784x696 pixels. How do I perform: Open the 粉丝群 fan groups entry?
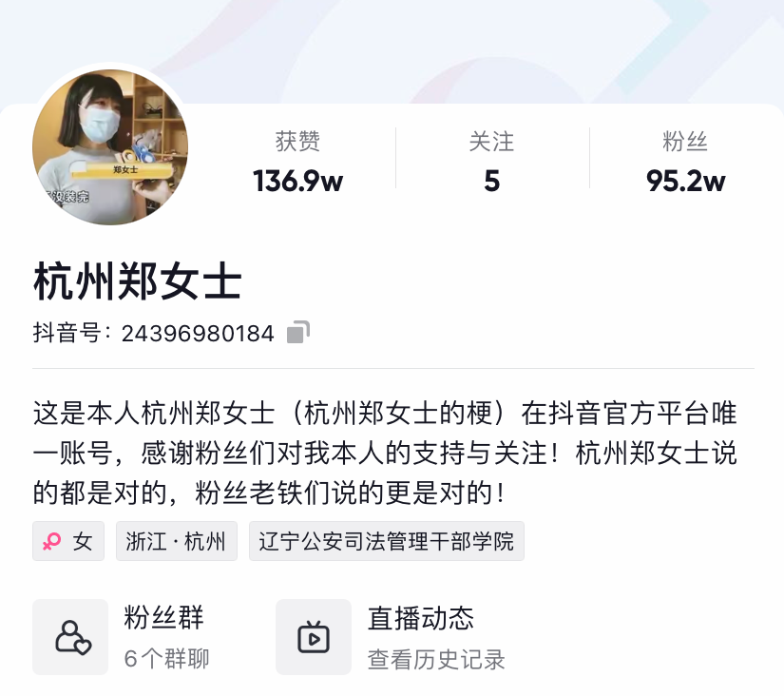[121, 637]
